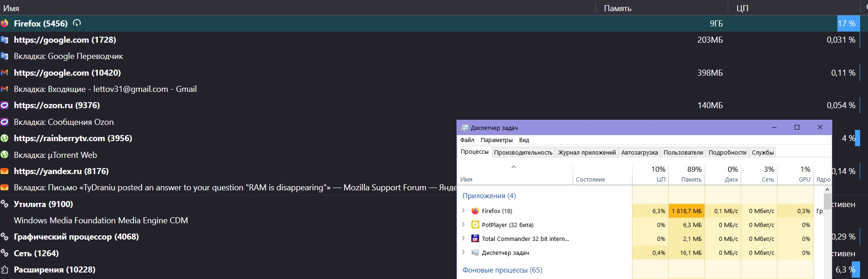Switch to the Журнал приложений tab
The image size is (868, 279).
tap(587, 152)
